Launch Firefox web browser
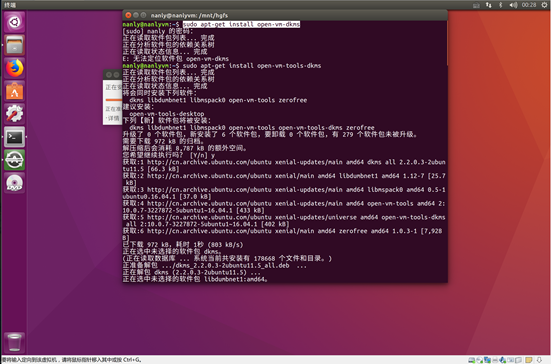Screen dimensions: 551x364 tap(14, 68)
